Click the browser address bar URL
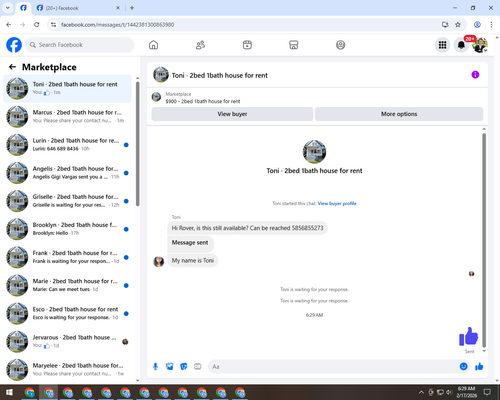Image resolution: width=500 pixels, height=400 pixels. click(117, 25)
